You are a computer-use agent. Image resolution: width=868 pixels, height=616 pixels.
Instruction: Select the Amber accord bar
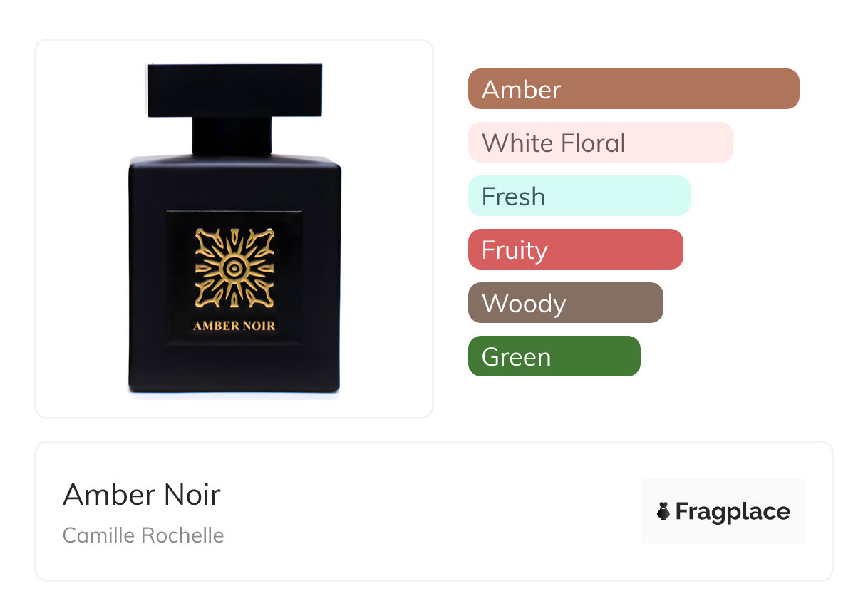[634, 89]
